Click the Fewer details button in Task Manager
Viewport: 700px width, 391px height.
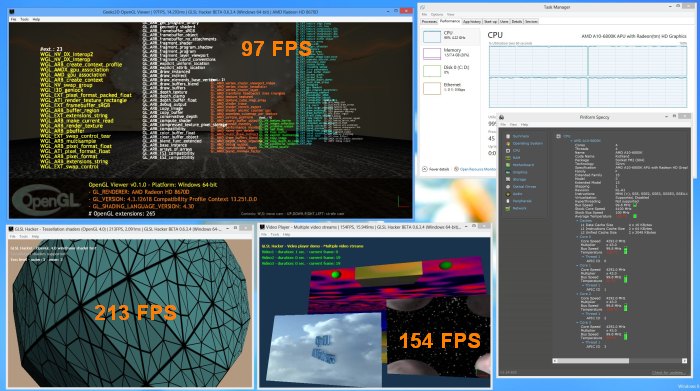[x=436, y=169]
